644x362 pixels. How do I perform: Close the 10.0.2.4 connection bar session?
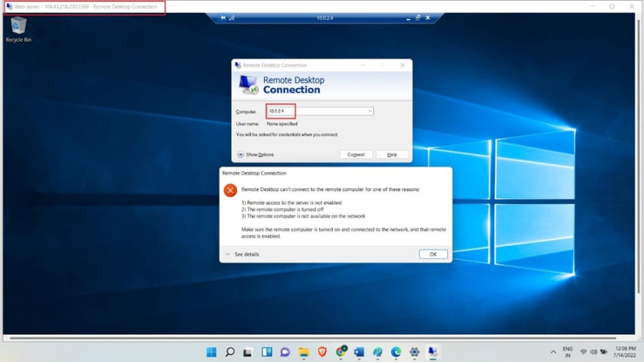pos(428,18)
